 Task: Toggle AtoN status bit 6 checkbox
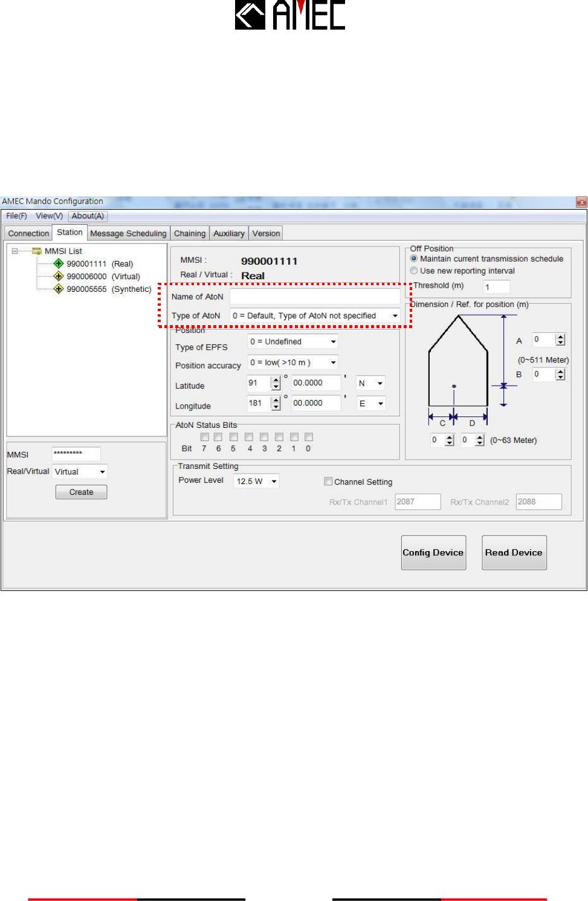[x=218, y=437]
